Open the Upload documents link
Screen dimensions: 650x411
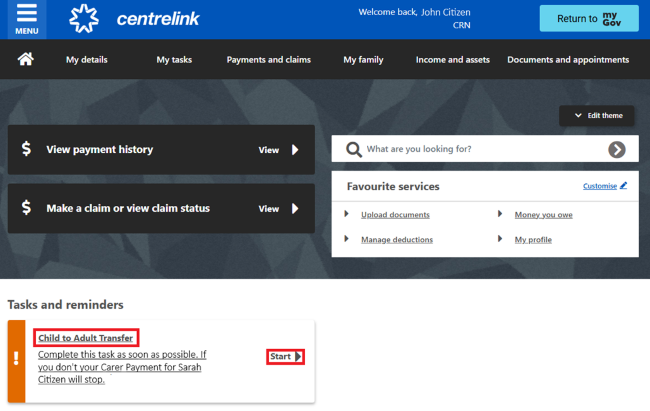(x=395, y=215)
